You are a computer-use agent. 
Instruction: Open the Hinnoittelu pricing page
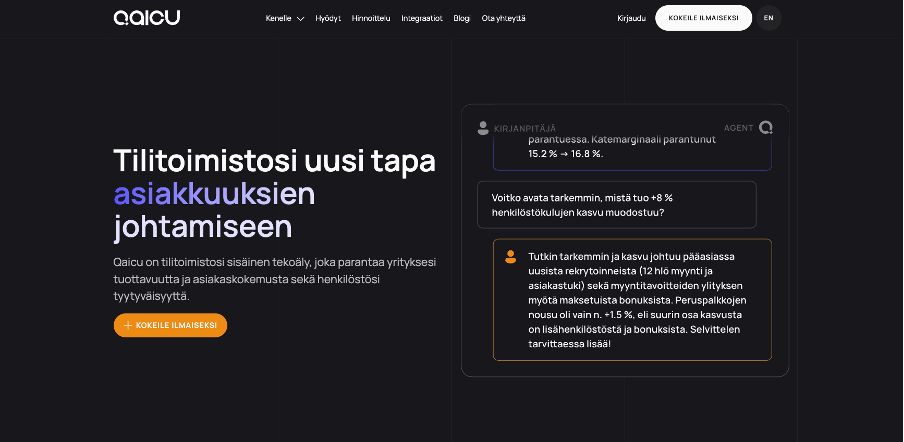point(371,18)
